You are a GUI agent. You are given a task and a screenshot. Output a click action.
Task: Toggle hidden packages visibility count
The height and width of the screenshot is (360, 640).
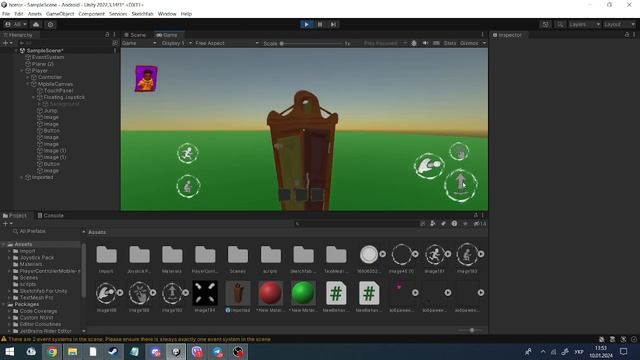click(x=480, y=224)
